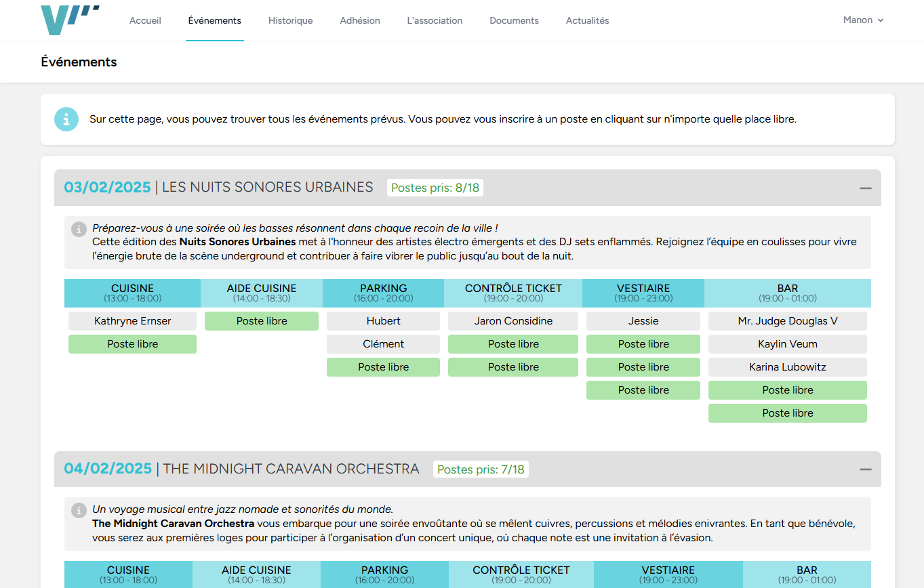This screenshot has height=588, width=924.
Task: Visit the Actualités section
Action: pyautogui.click(x=587, y=20)
